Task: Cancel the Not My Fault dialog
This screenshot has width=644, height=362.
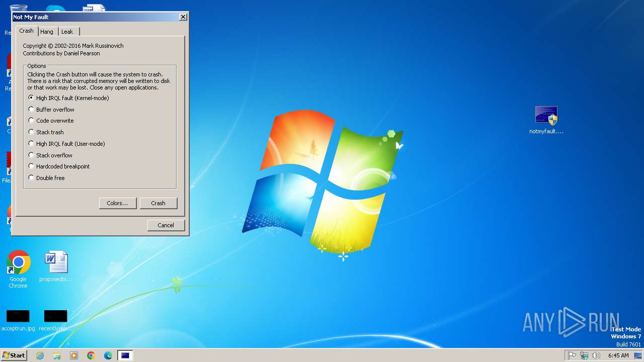Action: pos(166,225)
